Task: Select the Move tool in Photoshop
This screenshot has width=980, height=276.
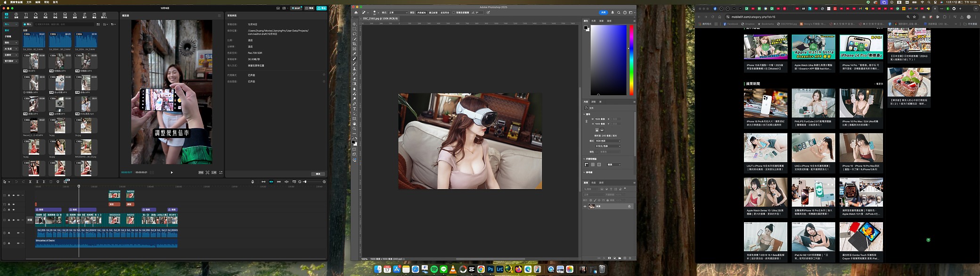Action: point(354,24)
